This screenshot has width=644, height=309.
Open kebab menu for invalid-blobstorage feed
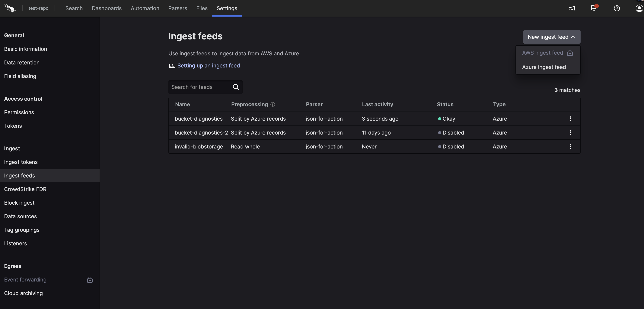[570, 147]
